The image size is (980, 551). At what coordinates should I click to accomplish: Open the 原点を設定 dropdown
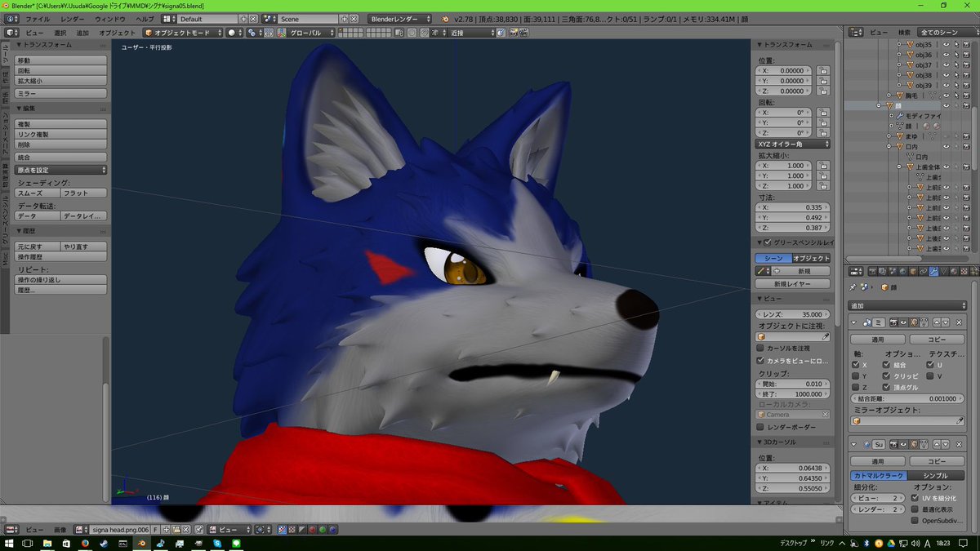point(61,170)
